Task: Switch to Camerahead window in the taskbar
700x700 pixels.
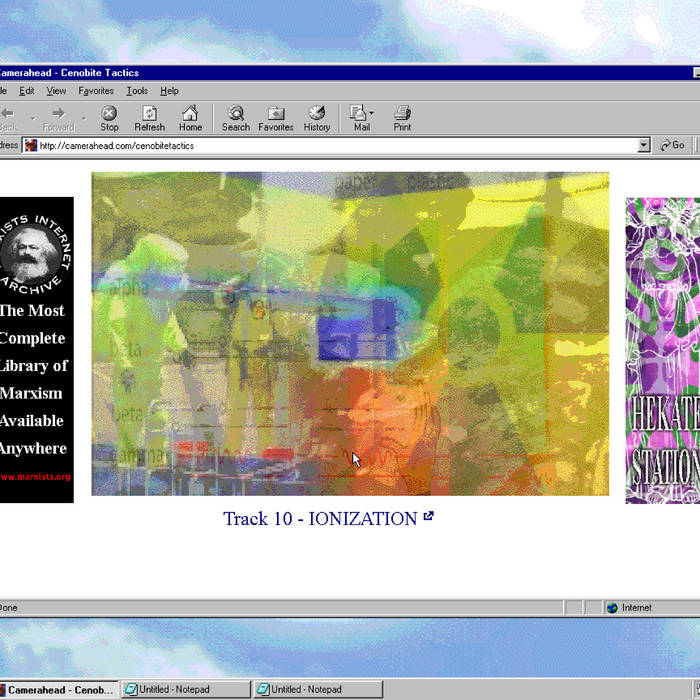Action: tap(58, 690)
